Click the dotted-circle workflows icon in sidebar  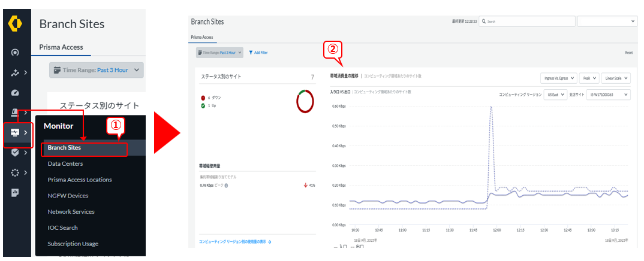point(16,172)
